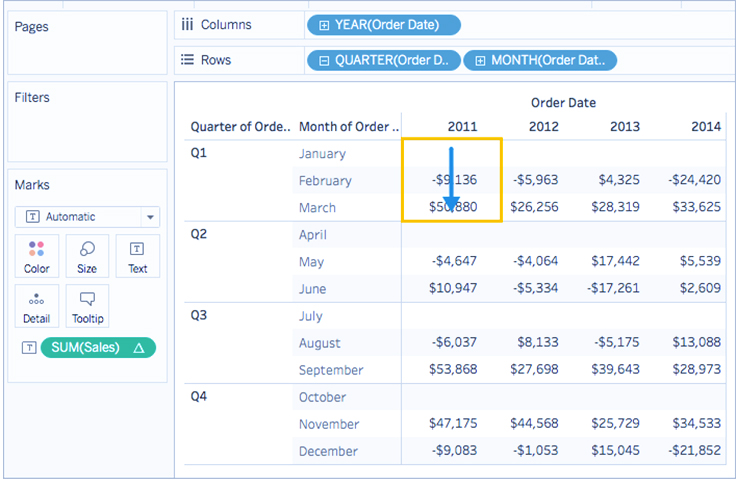This screenshot has width=736, height=486.
Task: Select the May row label
Action: (x=311, y=262)
